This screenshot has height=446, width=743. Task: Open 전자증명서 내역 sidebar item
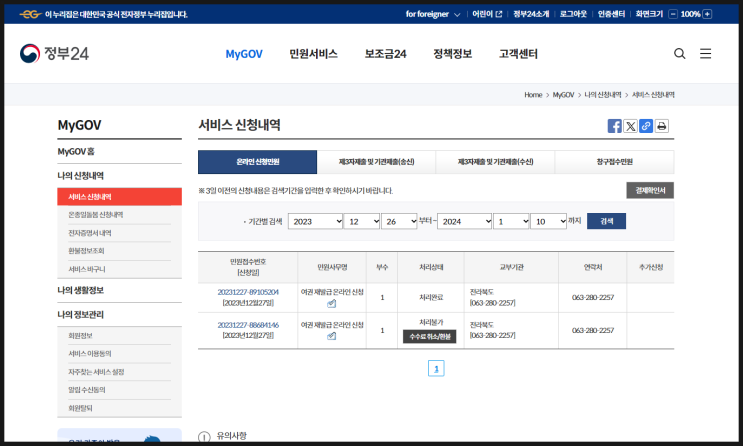(x=90, y=233)
